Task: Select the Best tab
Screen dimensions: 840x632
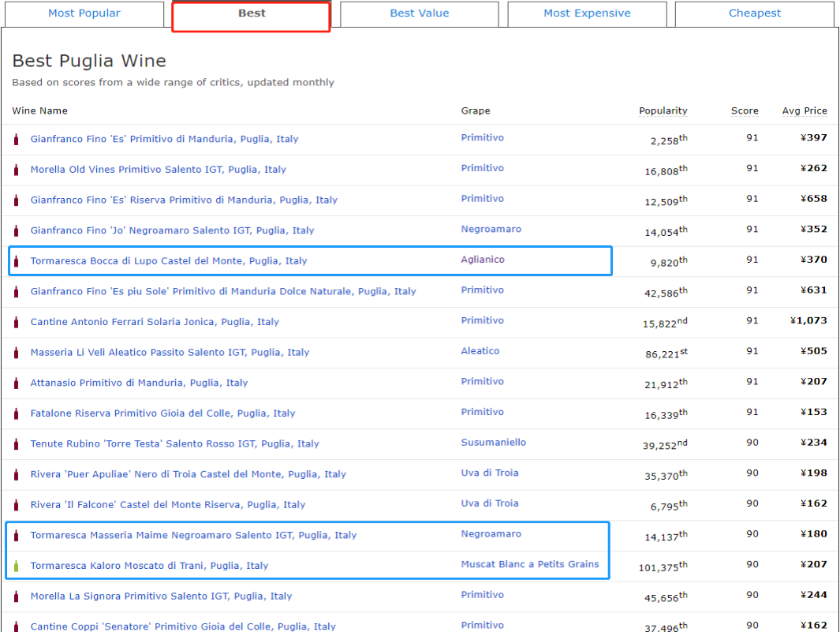Action: coord(252,13)
